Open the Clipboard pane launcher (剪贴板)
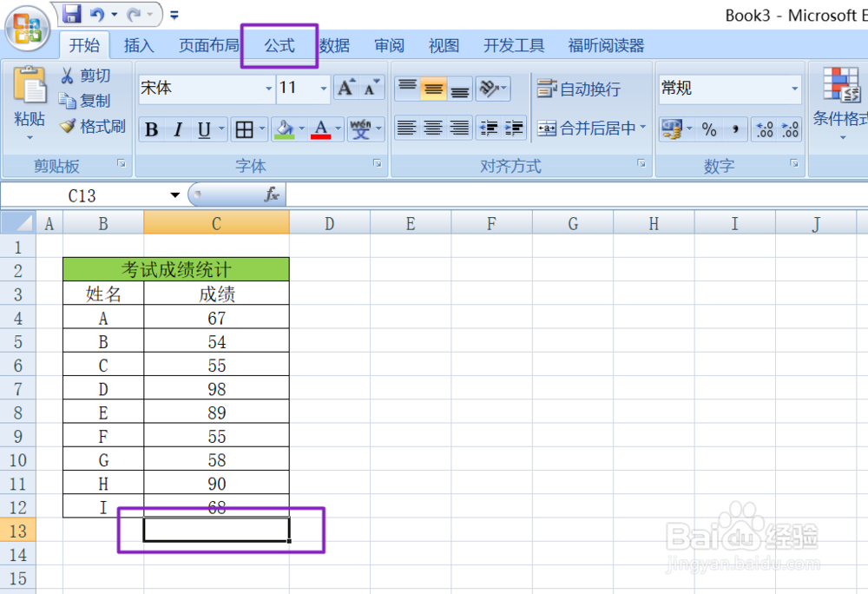Screen dimensions: 868x594 coord(122,163)
